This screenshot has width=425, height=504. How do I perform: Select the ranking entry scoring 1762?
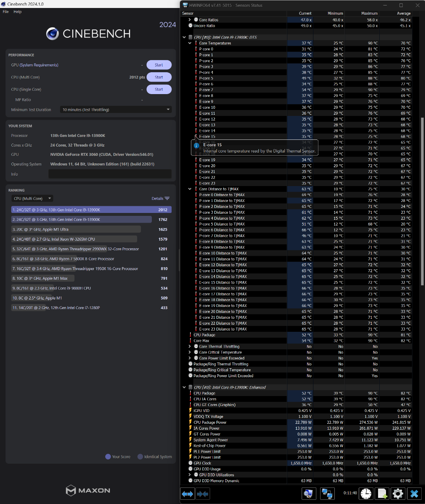(91, 220)
